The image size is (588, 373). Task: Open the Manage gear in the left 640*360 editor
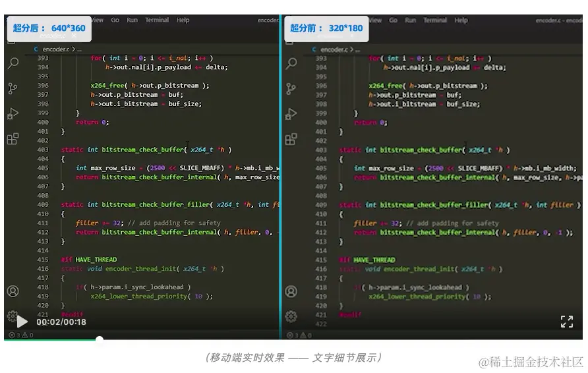pyautogui.click(x=12, y=316)
